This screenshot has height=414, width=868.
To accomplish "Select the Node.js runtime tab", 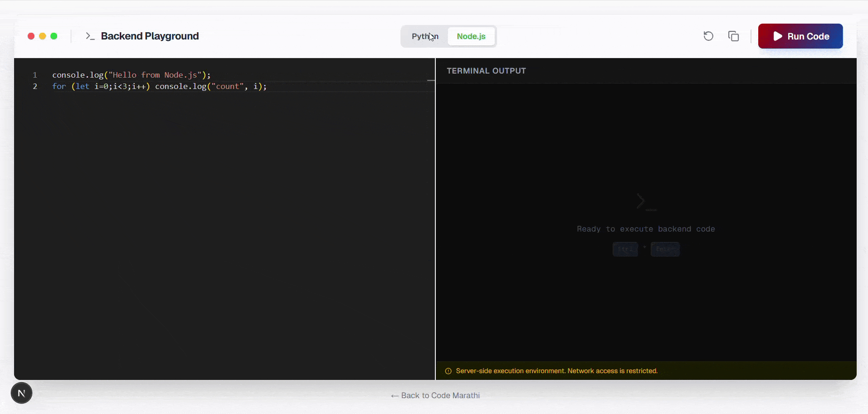I will (471, 36).
